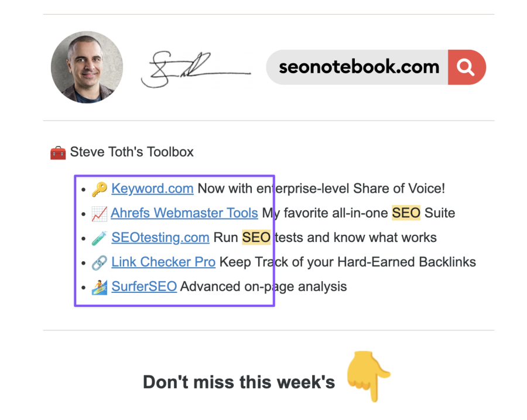Click the test tube emoji beside SEOtesting.com

click(x=100, y=238)
